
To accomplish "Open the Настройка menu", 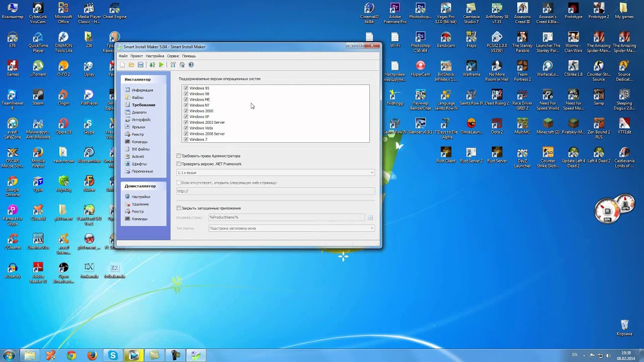I will click(155, 56).
